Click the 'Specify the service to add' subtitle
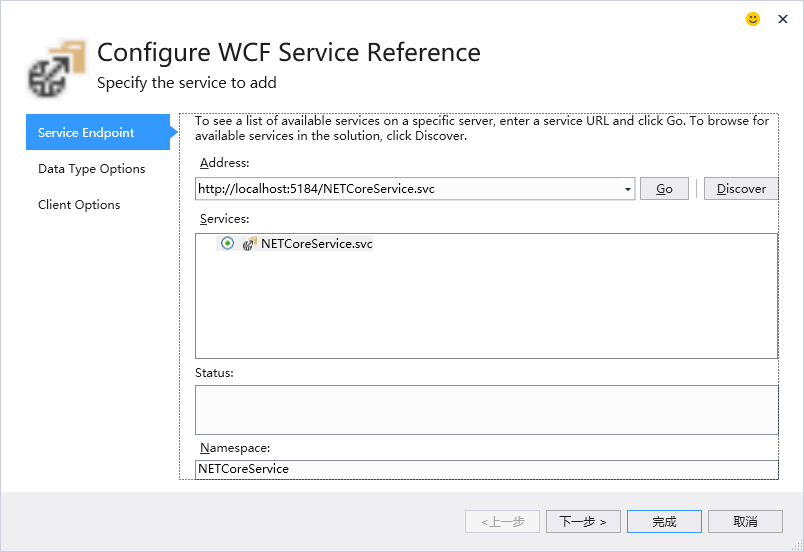Screen dimensions: 804x552 [x=187, y=83]
